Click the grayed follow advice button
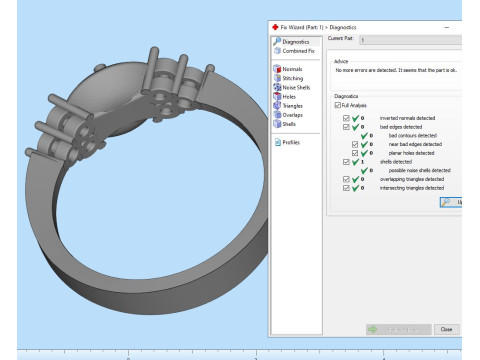The height and width of the screenshot is (360, 480). point(399,329)
